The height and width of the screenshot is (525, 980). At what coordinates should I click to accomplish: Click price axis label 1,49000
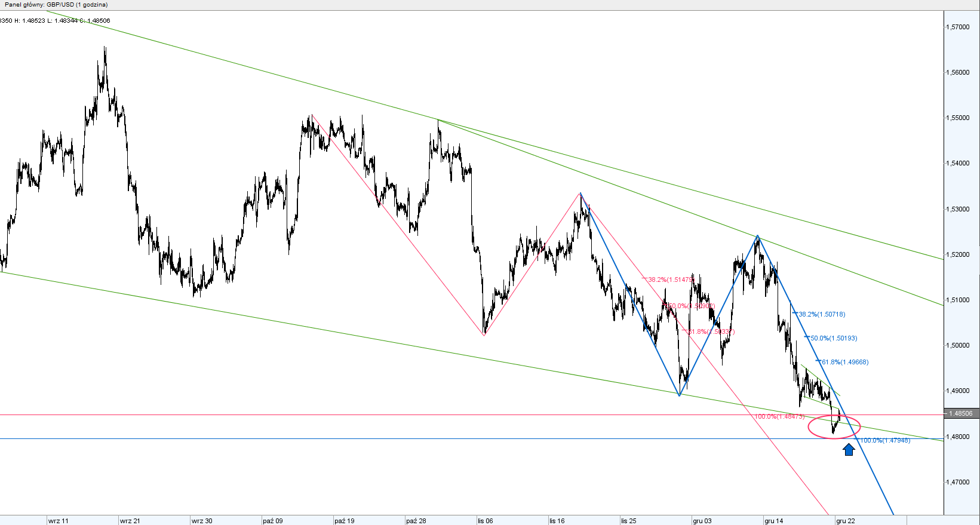click(958, 391)
